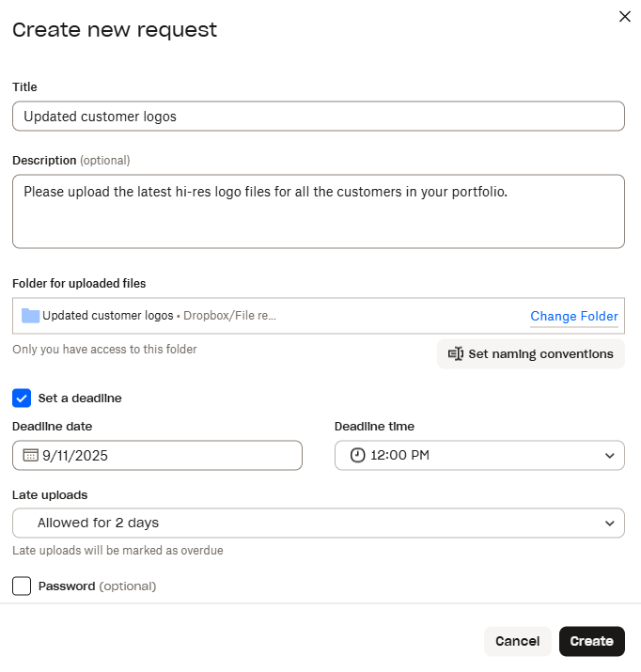Click the 'Dropbox/File re...' folder path
Screen dimensions: 641x672
click(229, 316)
